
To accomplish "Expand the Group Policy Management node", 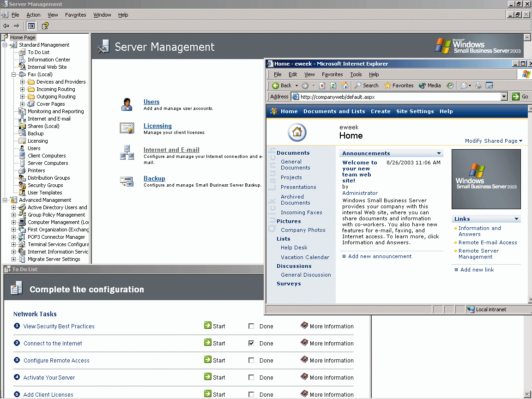I will (13, 215).
